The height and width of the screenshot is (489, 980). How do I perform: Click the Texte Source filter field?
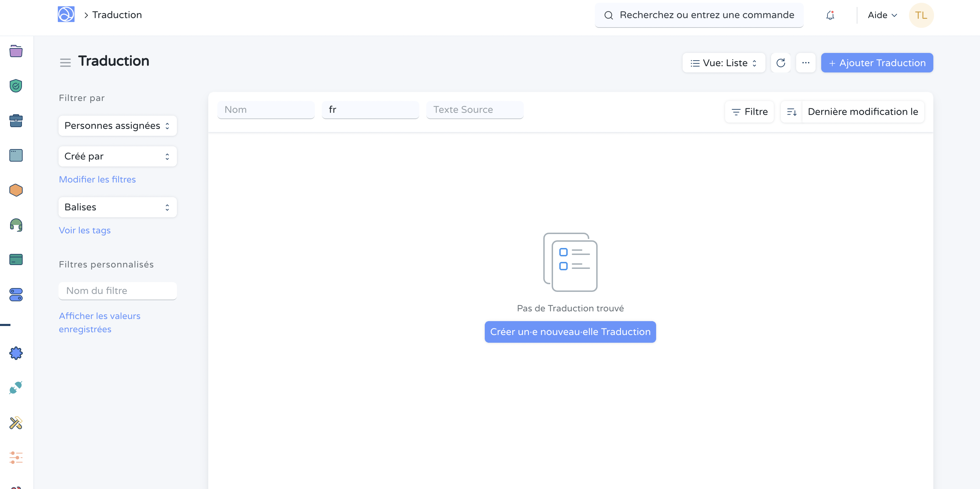[474, 110]
